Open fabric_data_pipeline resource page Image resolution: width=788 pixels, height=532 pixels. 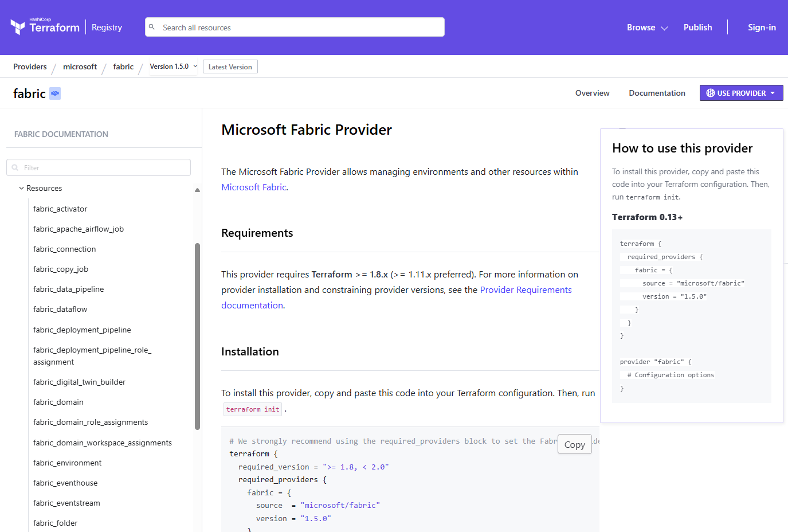click(68, 290)
